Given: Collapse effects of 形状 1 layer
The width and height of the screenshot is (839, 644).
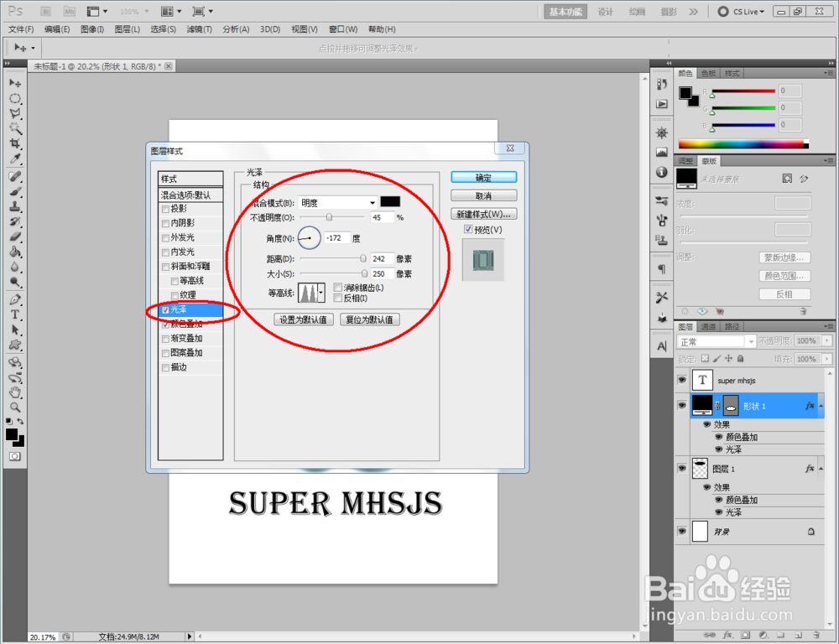Looking at the screenshot, I should pyautogui.click(x=821, y=406).
